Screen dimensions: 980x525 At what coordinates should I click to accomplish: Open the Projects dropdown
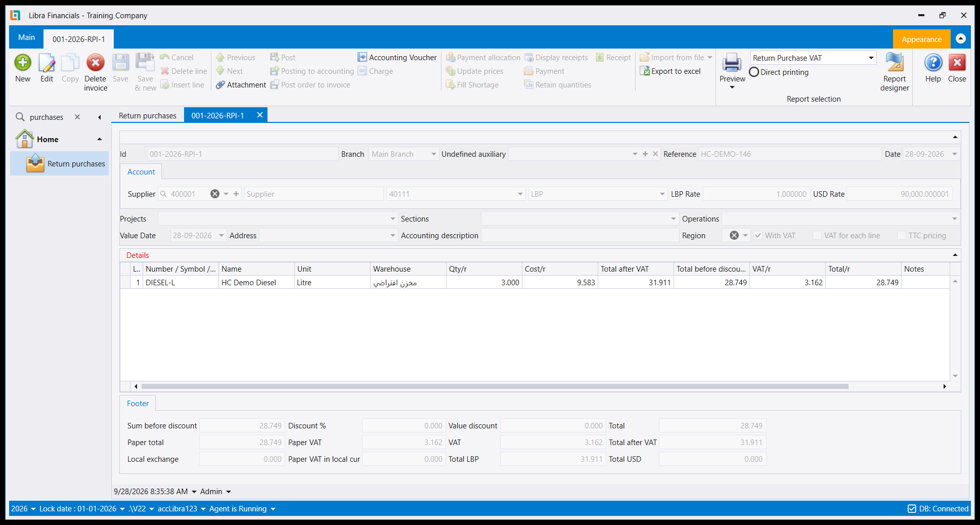(393, 219)
